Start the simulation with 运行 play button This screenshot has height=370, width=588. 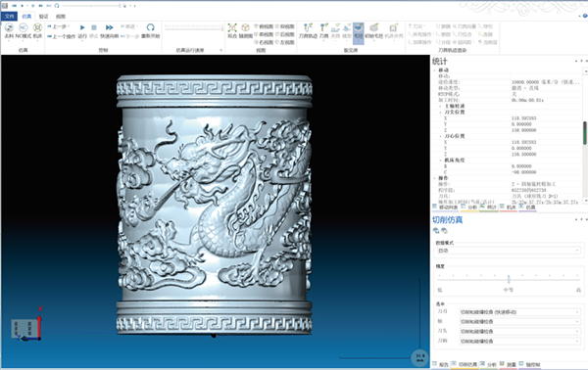pos(82,30)
